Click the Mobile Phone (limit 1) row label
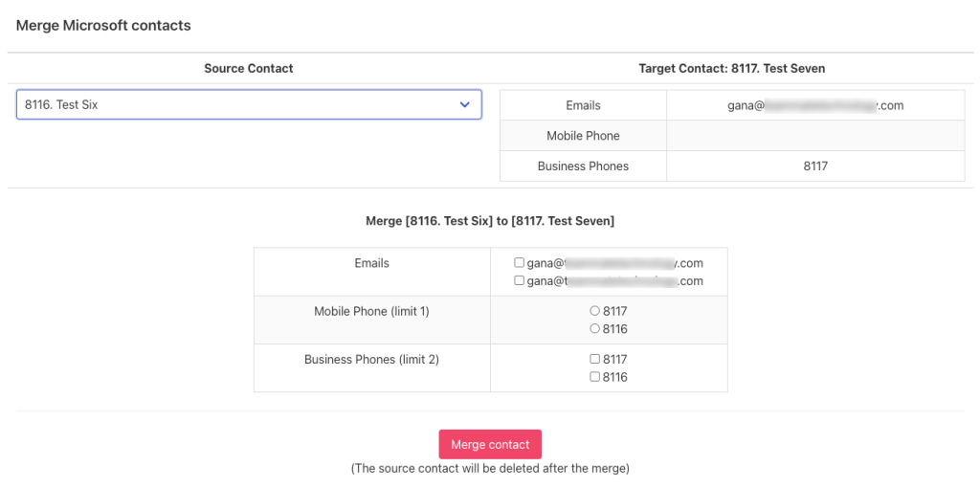The image size is (980, 488). [x=372, y=311]
